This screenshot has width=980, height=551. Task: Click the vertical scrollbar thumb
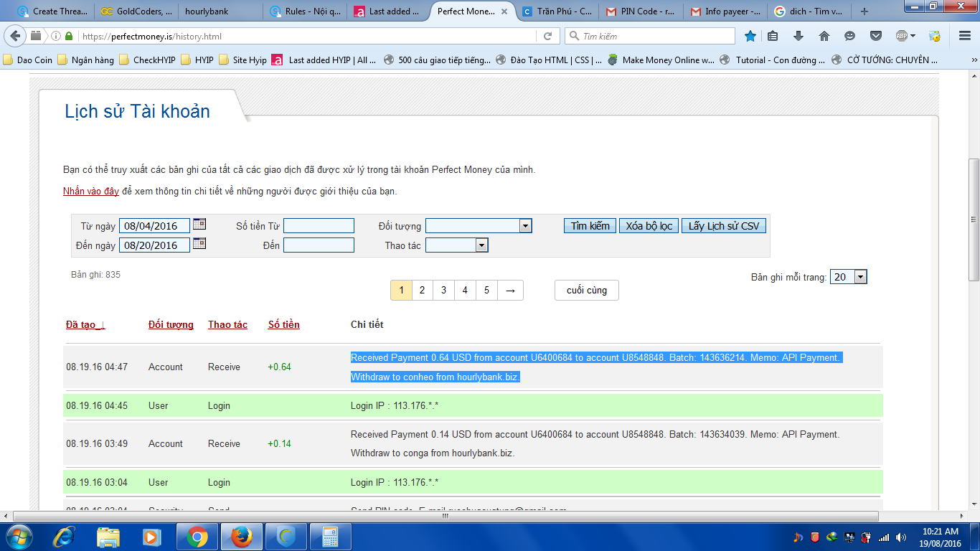click(x=974, y=220)
